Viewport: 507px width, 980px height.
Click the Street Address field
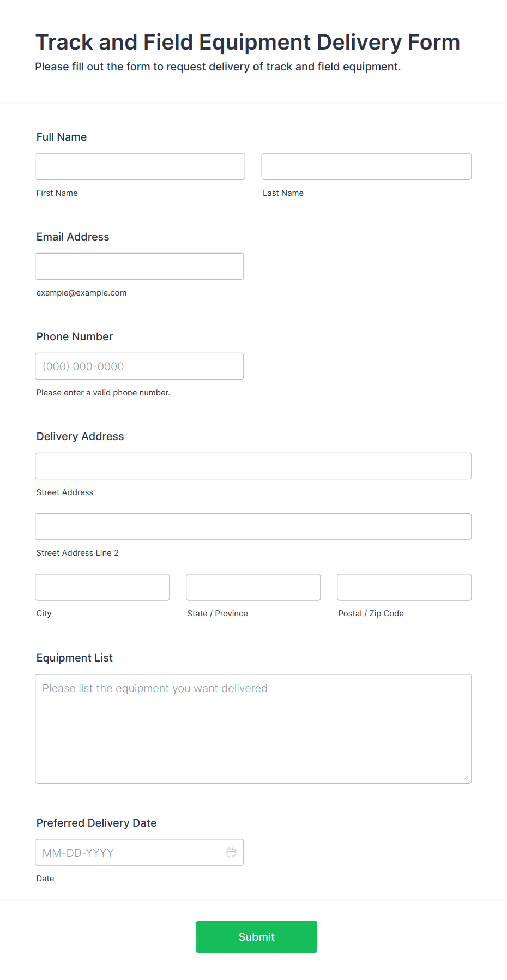253,466
